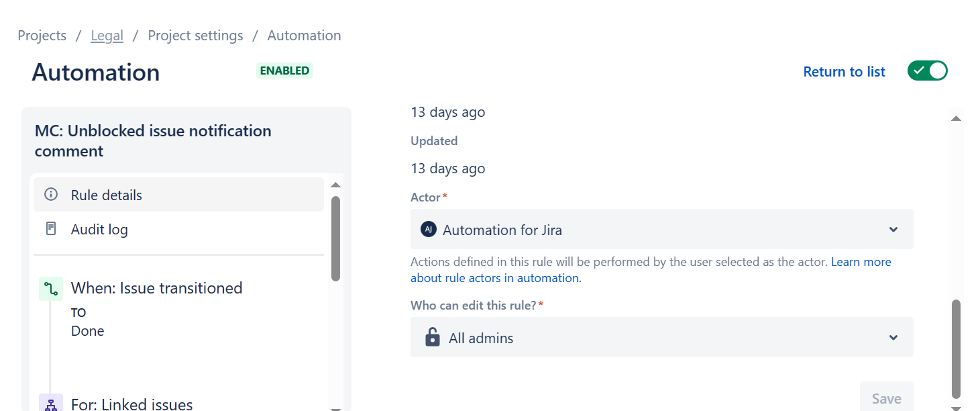Click the Rule details info icon

click(51, 194)
